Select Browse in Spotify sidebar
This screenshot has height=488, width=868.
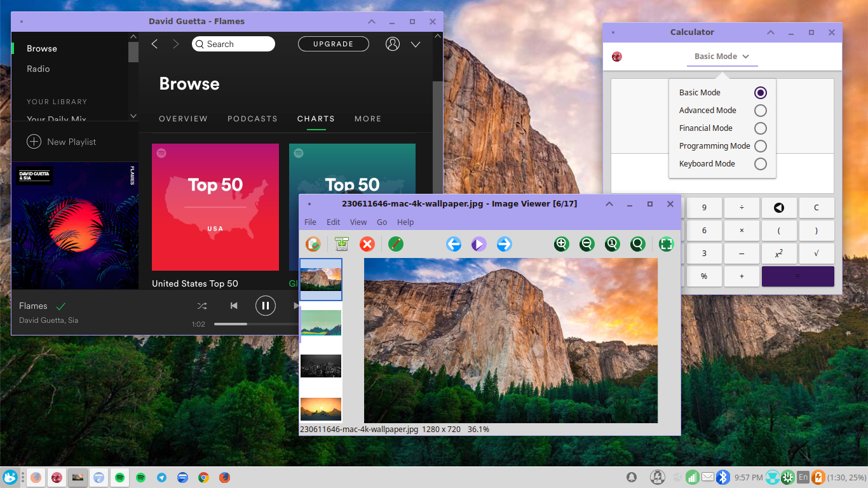pos(42,48)
